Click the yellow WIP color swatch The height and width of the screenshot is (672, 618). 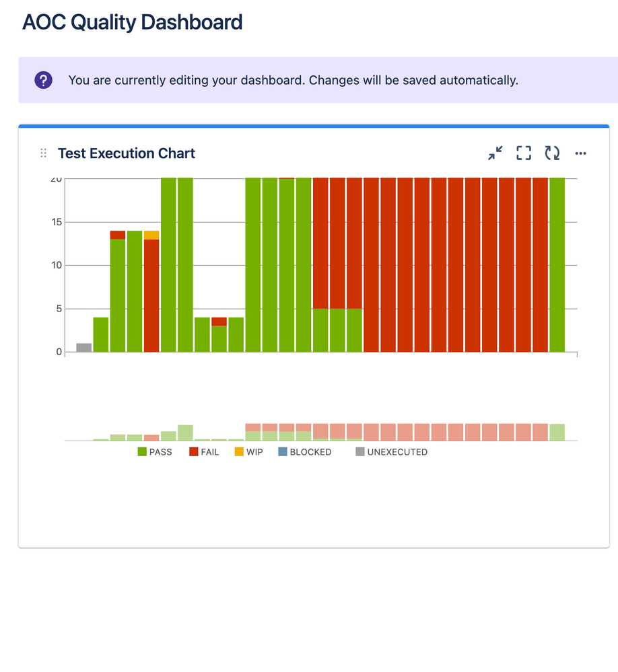pos(239,452)
